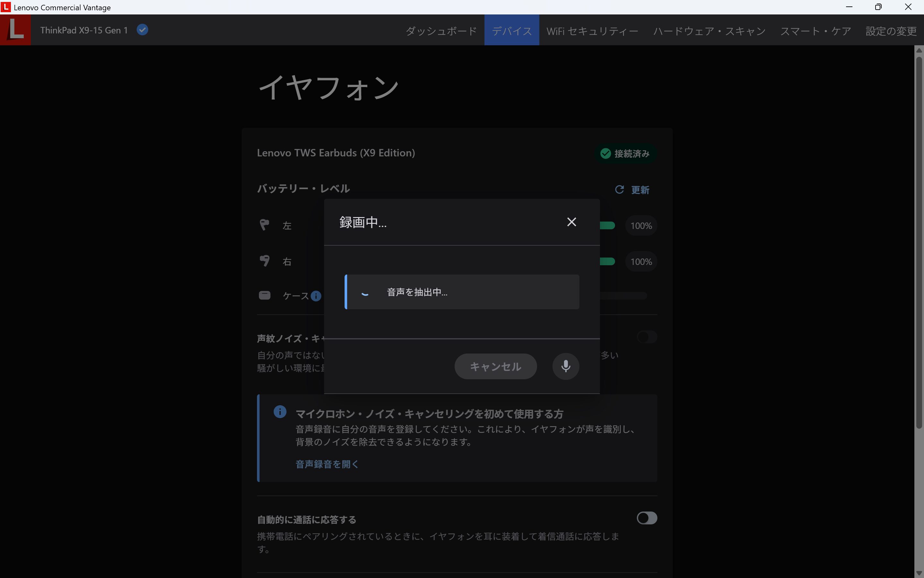Minimize the Lenovo Commercial Vantage window
Image resolution: width=924 pixels, height=578 pixels.
coord(849,7)
